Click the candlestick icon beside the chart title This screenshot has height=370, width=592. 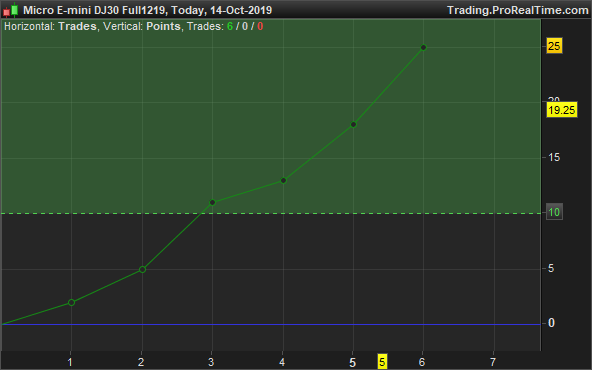(x=11, y=10)
